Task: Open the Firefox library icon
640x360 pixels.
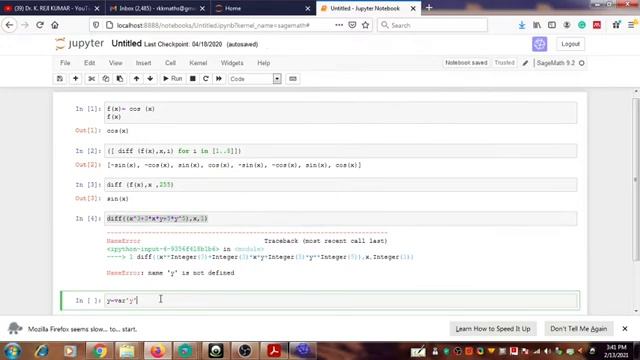Action: tap(537, 25)
